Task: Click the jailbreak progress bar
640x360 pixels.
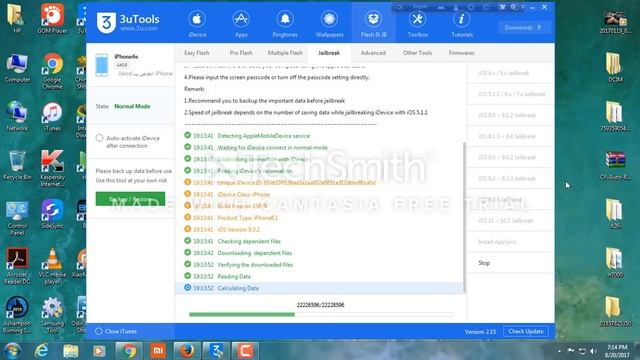Action: [321, 314]
